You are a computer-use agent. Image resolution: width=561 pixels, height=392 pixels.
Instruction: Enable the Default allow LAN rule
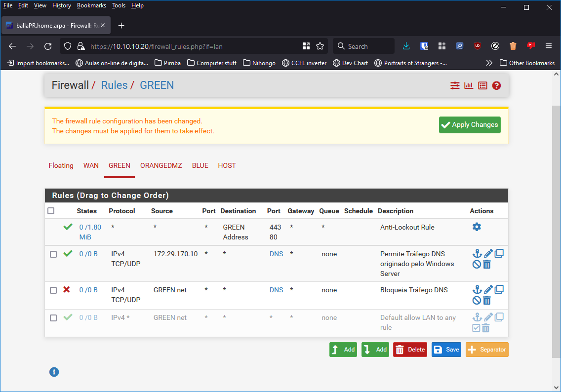[x=477, y=328]
